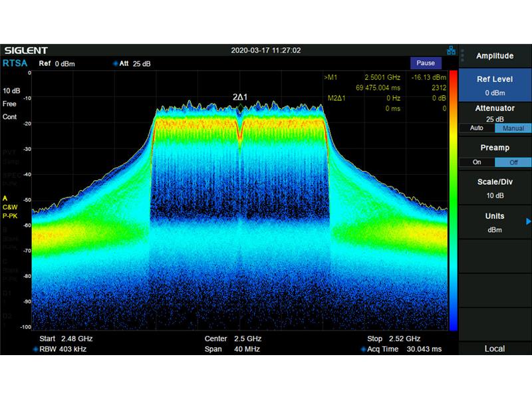Turn Preamp Off
The image size is (532, 399).
[513, 162]
